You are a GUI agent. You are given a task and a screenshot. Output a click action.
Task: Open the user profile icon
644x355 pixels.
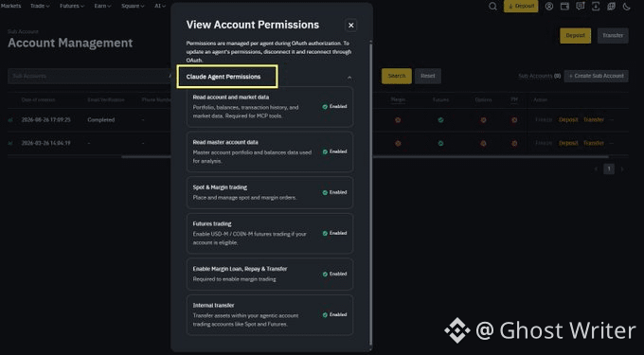(549, 7)
